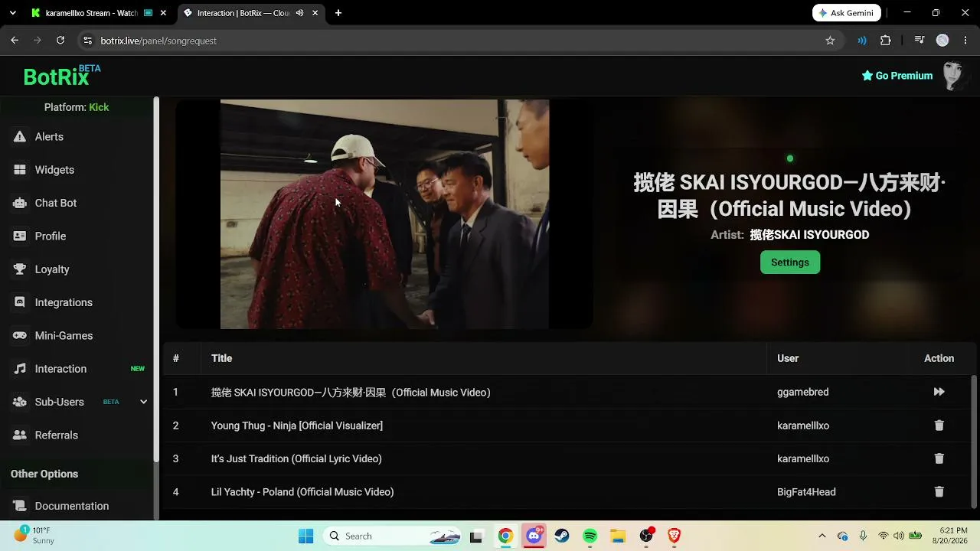This screenshot has width=980, height=551.
Task: Click the Widgets grid icon
Action: 20,170
